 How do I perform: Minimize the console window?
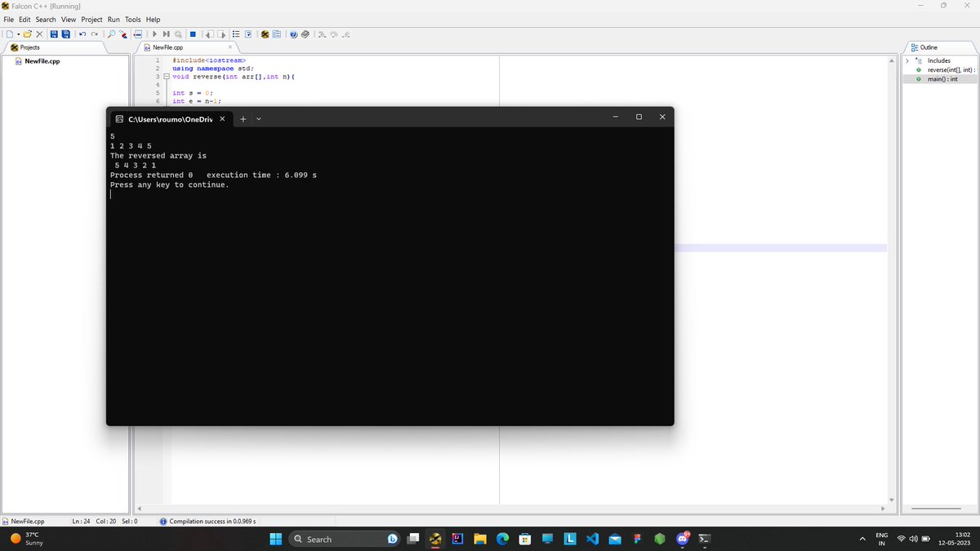[617, 117]
